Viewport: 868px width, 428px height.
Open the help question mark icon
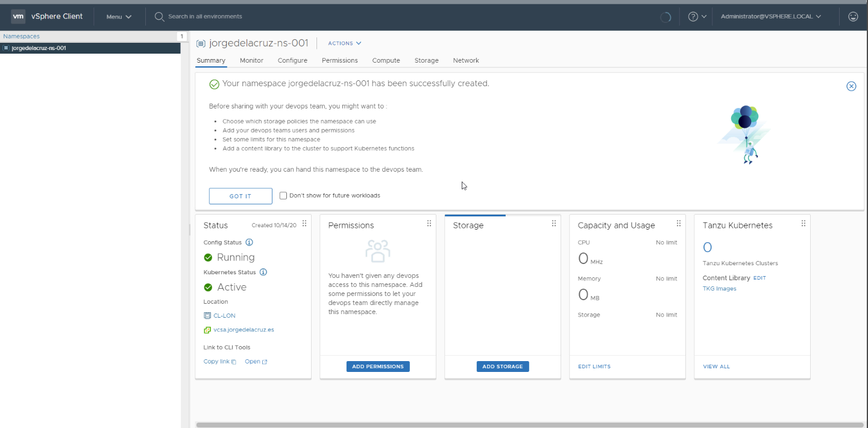point(693,16)
